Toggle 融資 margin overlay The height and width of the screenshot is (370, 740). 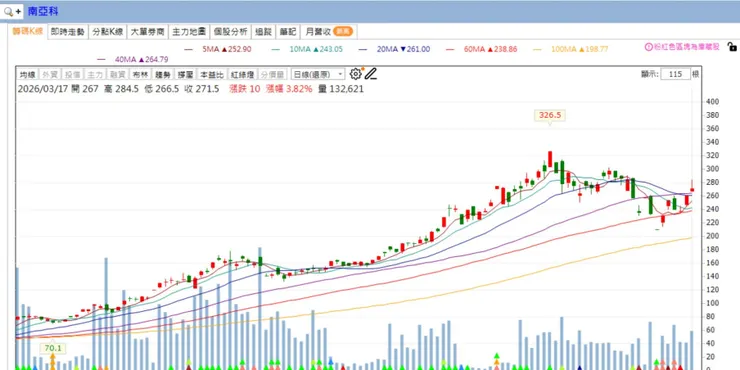[x=118, y=75]
